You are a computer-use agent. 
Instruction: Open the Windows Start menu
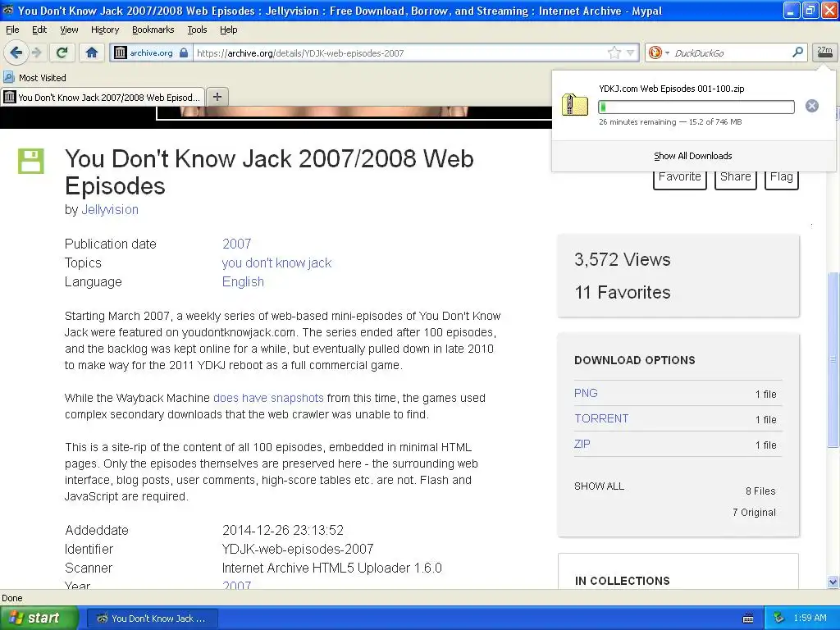click(39, 619)
